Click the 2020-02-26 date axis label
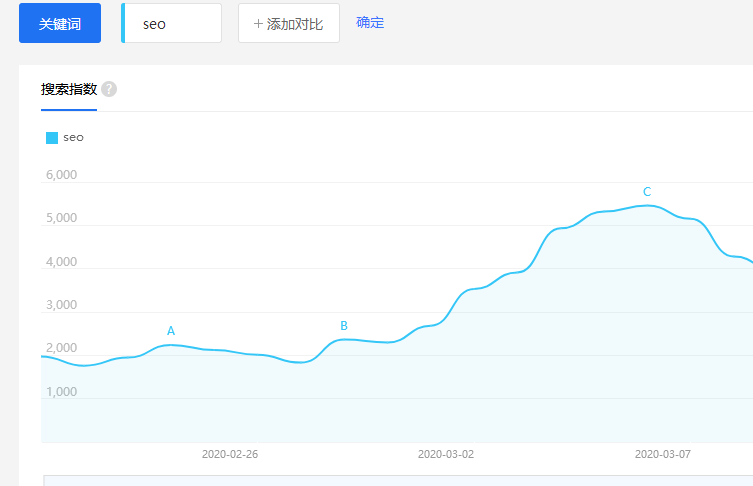Viewport: 753px width, 486px height. [230, 454]
